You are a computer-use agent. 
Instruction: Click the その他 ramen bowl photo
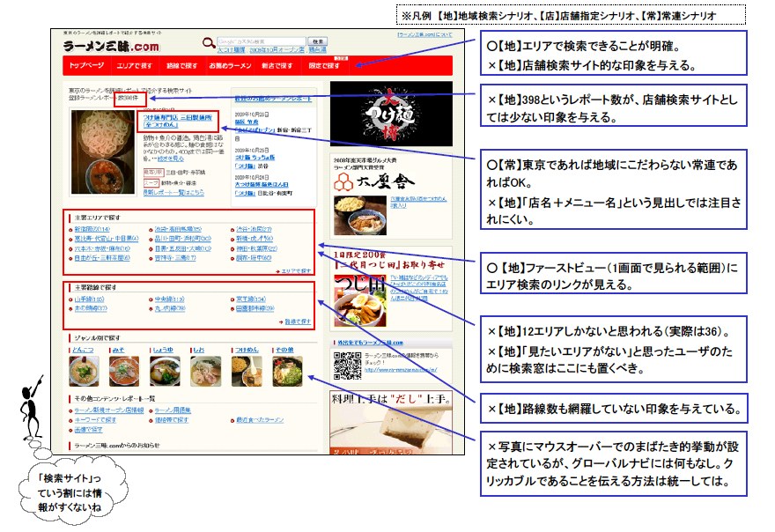(x=287, y=371)
